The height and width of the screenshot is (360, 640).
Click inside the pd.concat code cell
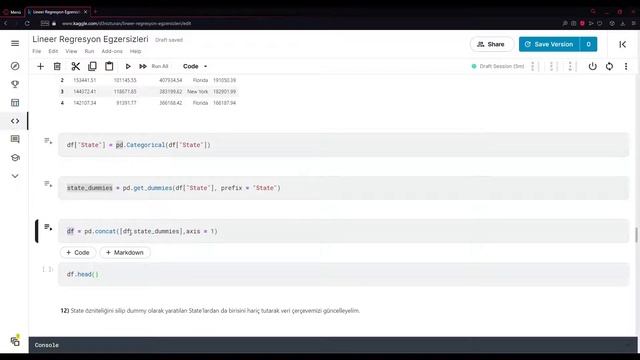click(343, 231)
